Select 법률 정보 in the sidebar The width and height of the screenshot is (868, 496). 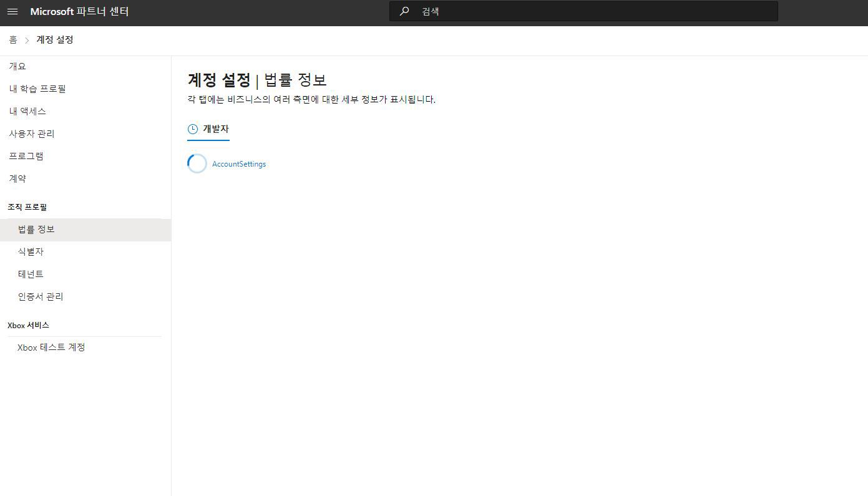tap(85, 230)
